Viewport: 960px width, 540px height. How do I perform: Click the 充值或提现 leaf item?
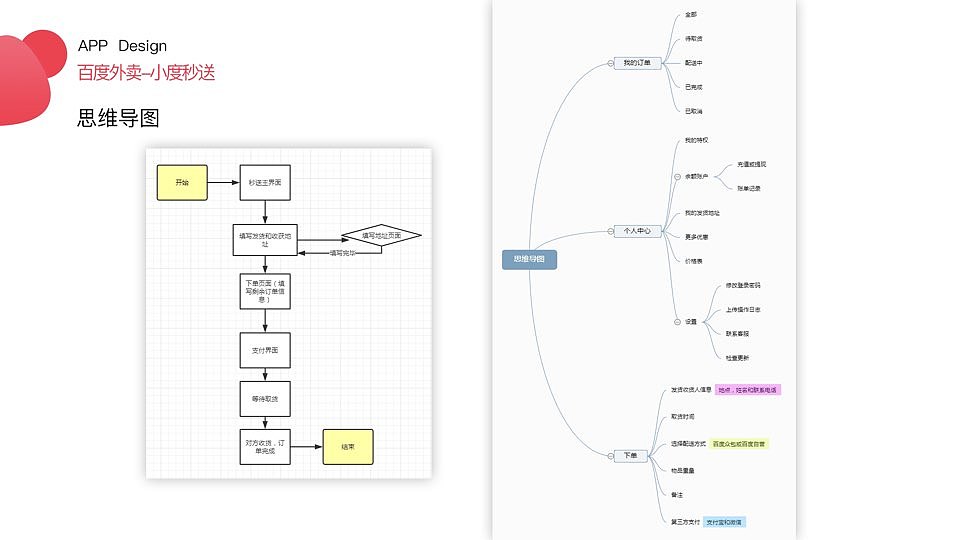752,165
